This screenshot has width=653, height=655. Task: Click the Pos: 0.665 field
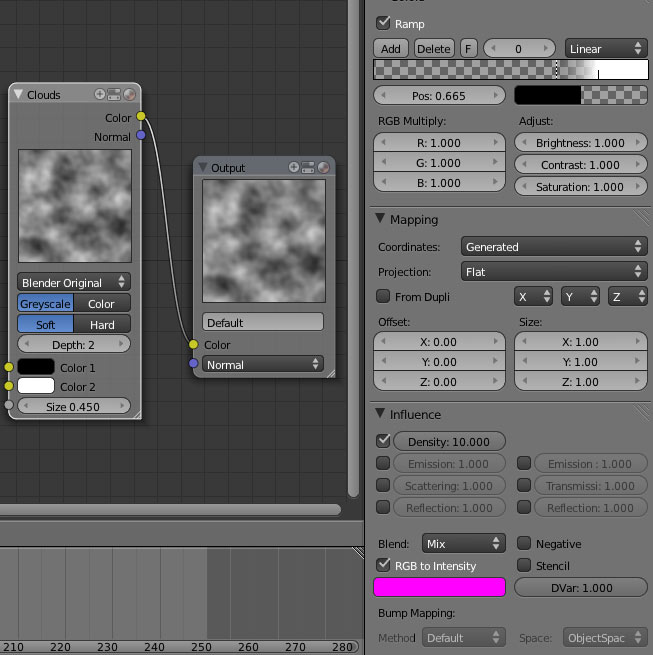tap(439, 96)
